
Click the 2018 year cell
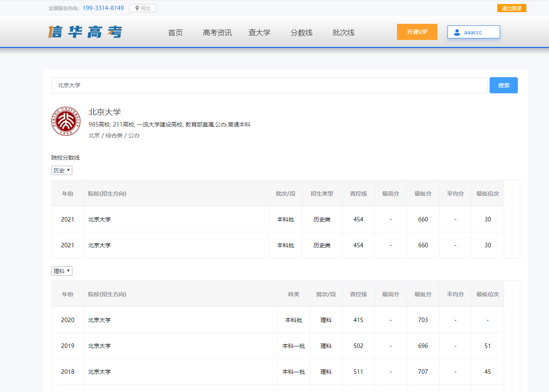pyautogui.click(x=68, y=372)
